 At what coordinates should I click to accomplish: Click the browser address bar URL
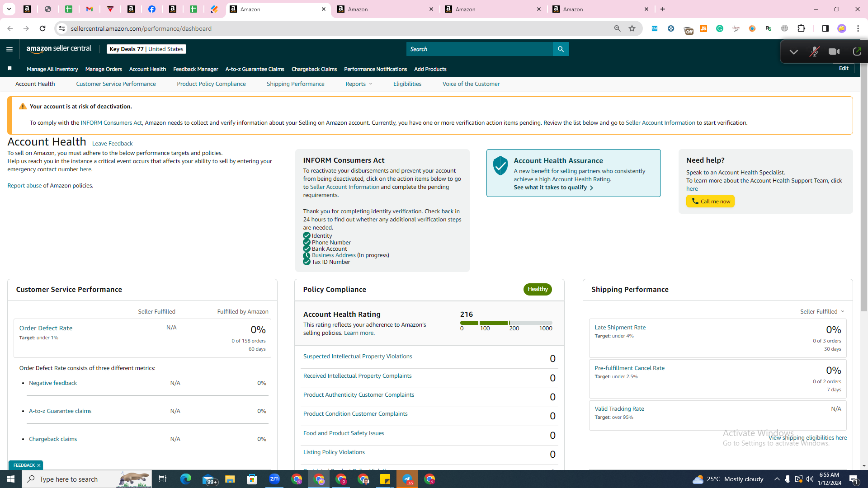141,28
